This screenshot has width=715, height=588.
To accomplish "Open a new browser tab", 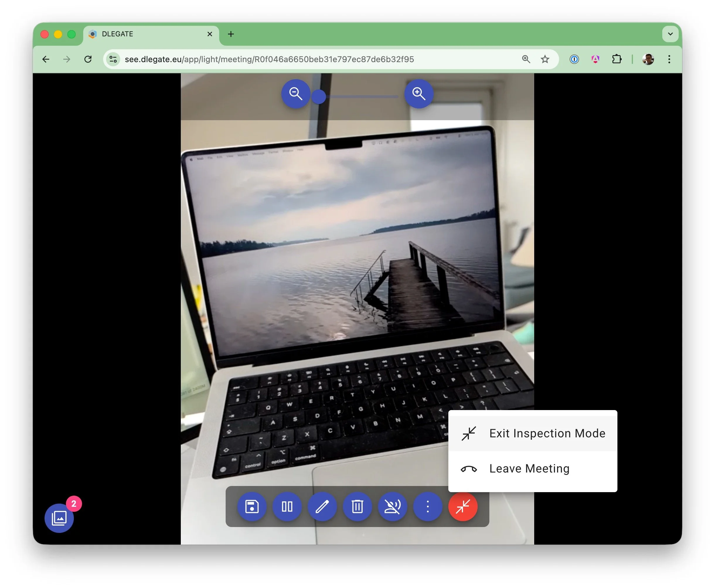I will tap(231, 34).
